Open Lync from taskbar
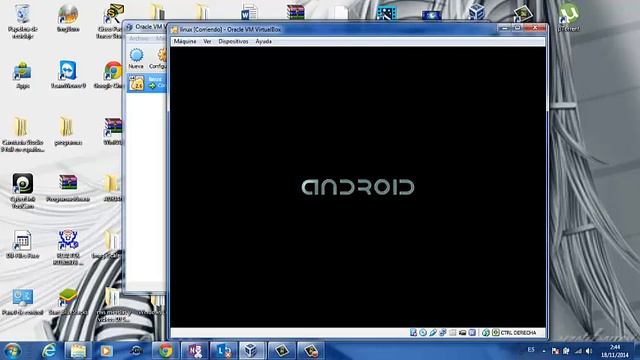640x360 pixels. click(224, 351)
